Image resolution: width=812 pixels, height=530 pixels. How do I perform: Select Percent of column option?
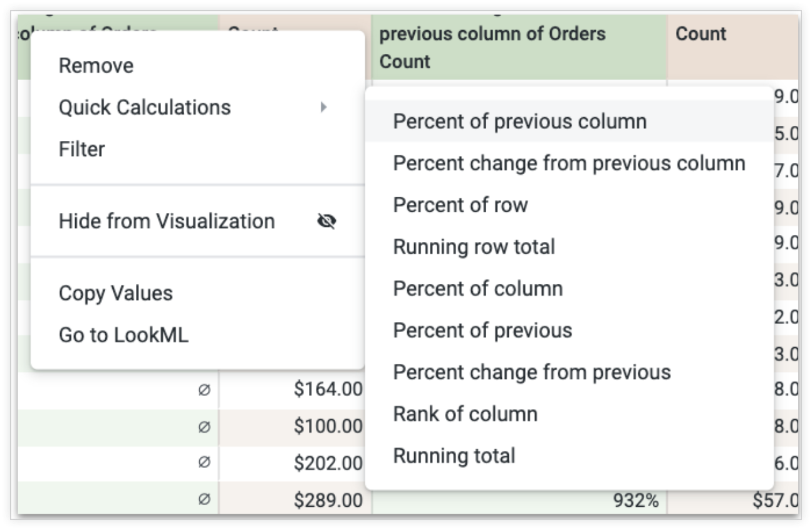coord(477,289)
